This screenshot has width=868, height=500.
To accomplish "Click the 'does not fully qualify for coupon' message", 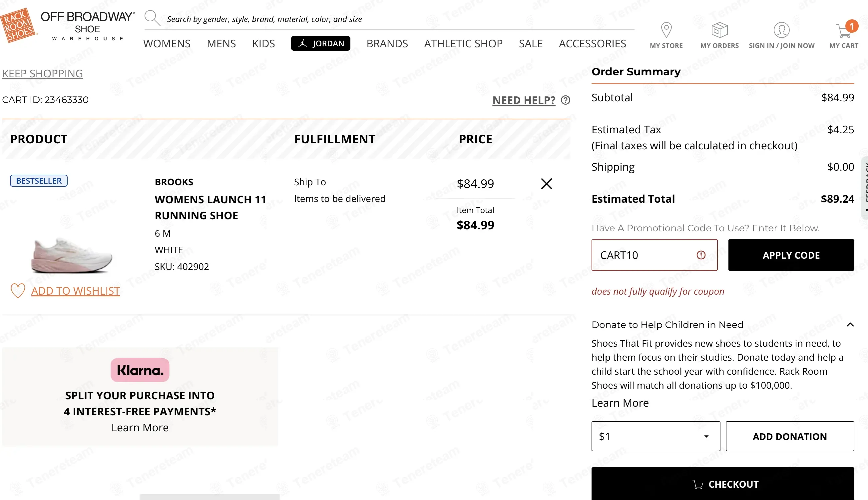I will pos(658,291).
